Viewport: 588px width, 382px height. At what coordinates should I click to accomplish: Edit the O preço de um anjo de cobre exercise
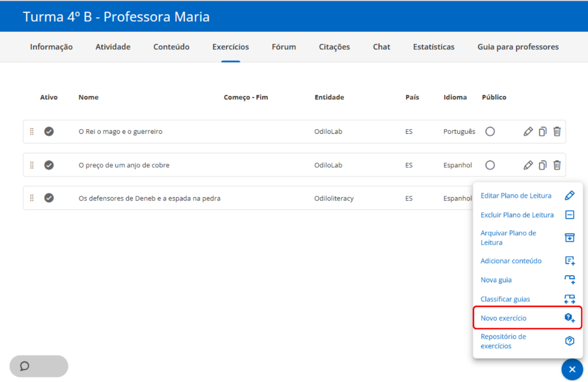tap(528, 165)
